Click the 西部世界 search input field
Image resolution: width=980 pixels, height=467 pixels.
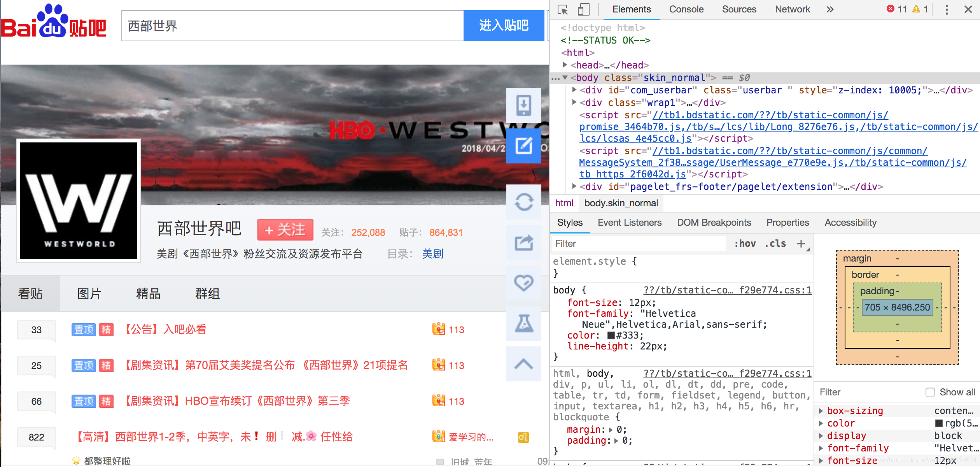coord(292,26)
